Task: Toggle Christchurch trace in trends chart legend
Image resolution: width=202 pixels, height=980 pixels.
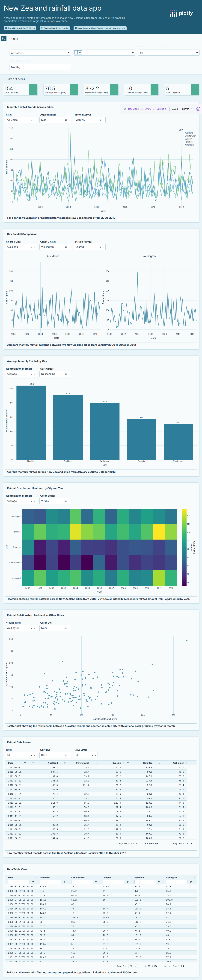Action: [x=187, y=136]
